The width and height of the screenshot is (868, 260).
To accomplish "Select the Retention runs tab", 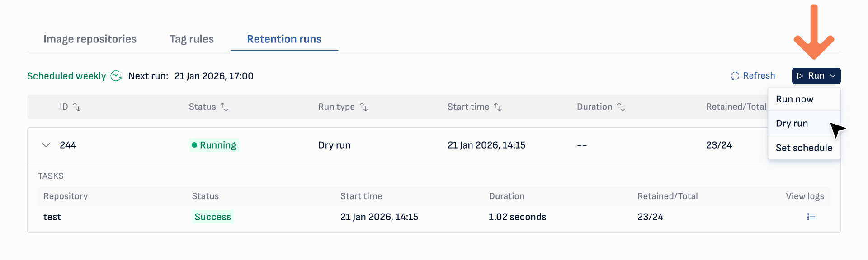I will [284, 39].
